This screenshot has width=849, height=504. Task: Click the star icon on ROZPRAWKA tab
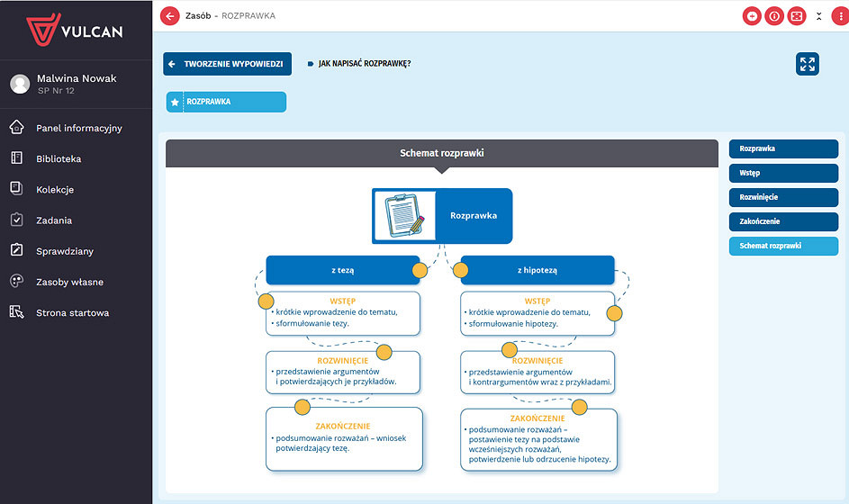(175, 103)
